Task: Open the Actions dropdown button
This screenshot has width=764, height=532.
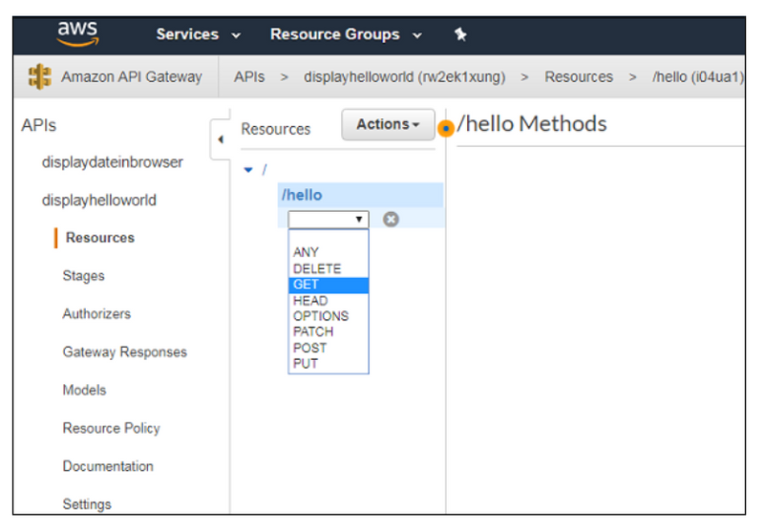Action: (388, 124)
